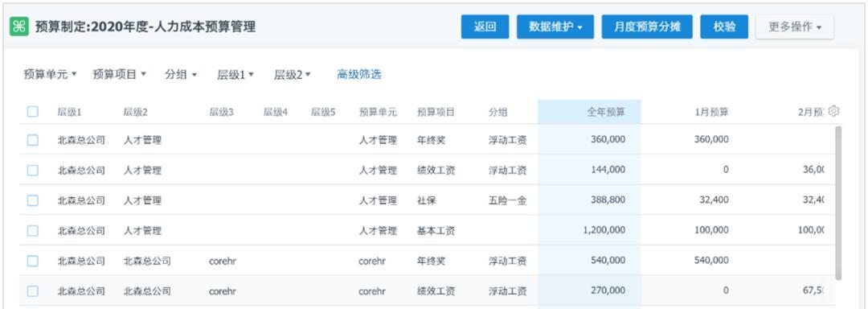
Task: Click the 社保 budget item cell
Action: pyautogui.click(x=427, y=200)
